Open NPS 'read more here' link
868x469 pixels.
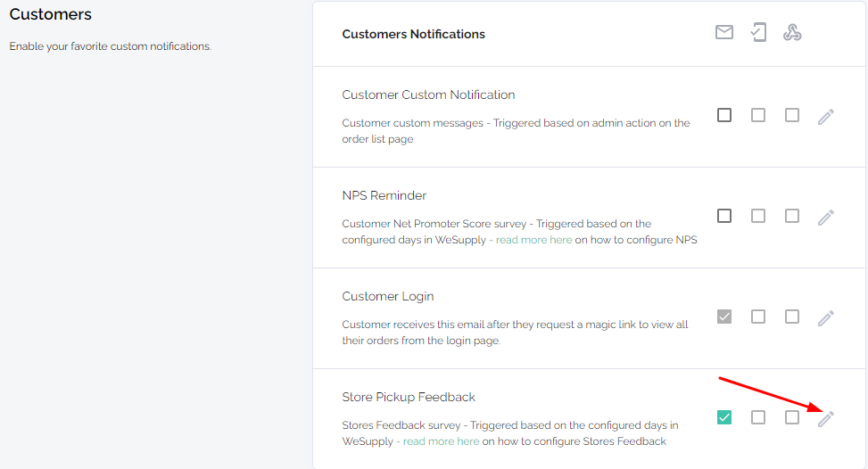tap(533, 240)
